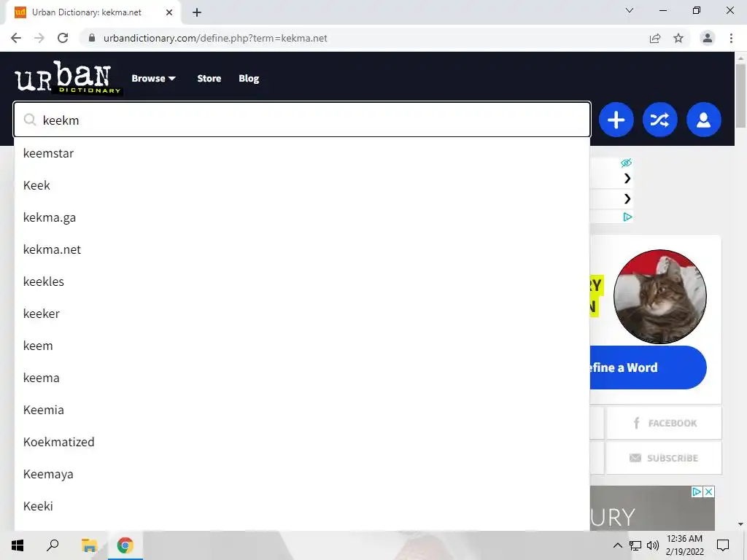Click the search magnifier icon in search box
The width and height of the screenshot is (747, 560).
click(x=30, y=120)
